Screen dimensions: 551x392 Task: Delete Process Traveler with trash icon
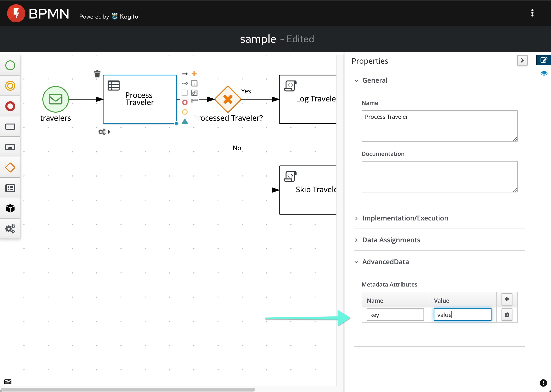[97, 74]
